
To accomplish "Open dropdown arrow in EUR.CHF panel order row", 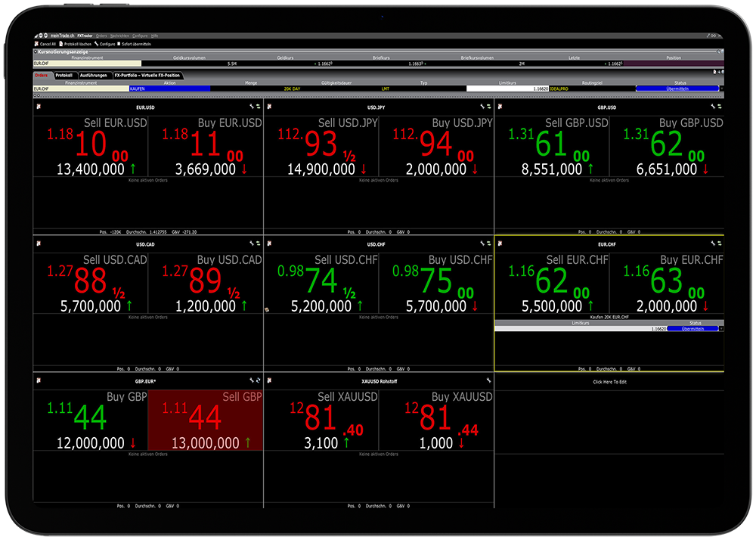I will click(720, 328).
